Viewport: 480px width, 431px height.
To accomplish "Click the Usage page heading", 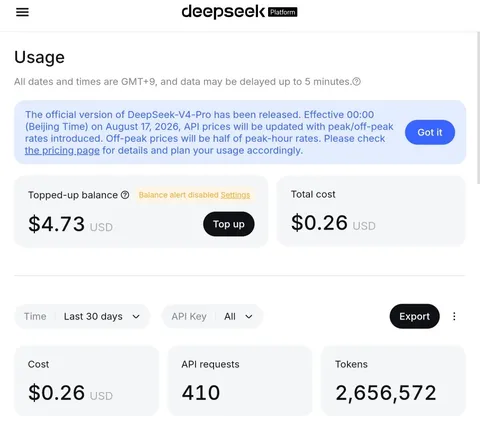I will (39, 57).
